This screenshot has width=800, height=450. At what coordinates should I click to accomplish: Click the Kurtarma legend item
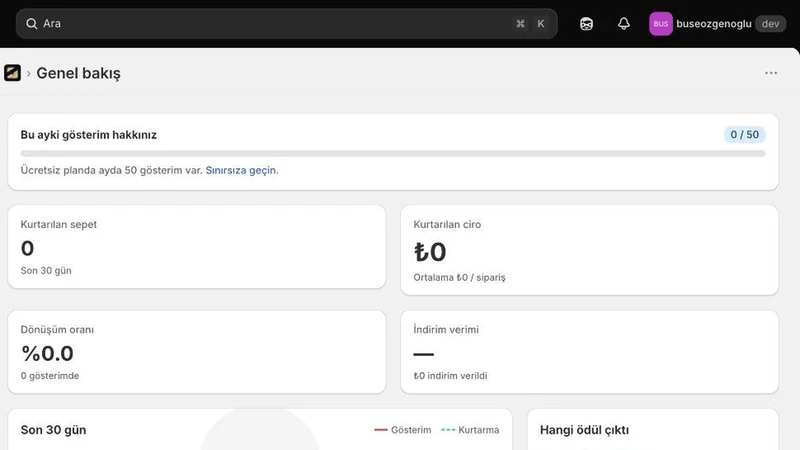click(470, 430)
